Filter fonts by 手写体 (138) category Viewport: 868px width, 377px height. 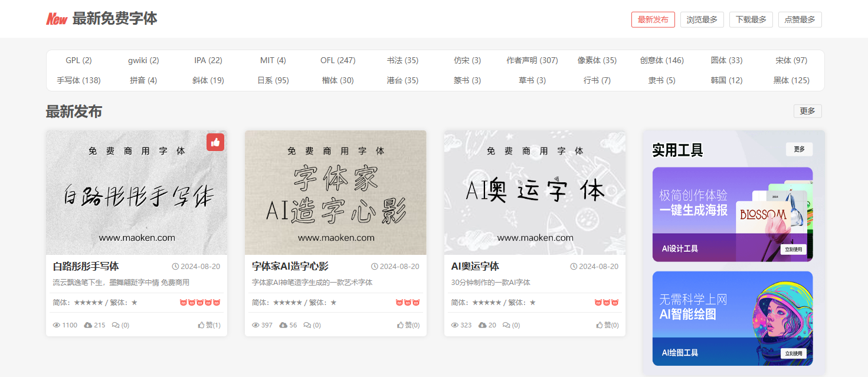pyautogui.click(x=78, y=80)
